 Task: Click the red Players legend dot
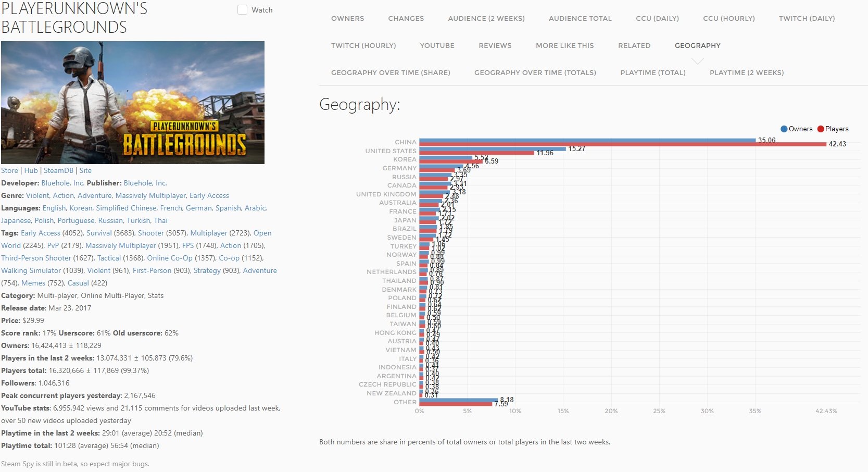(821, 129)
